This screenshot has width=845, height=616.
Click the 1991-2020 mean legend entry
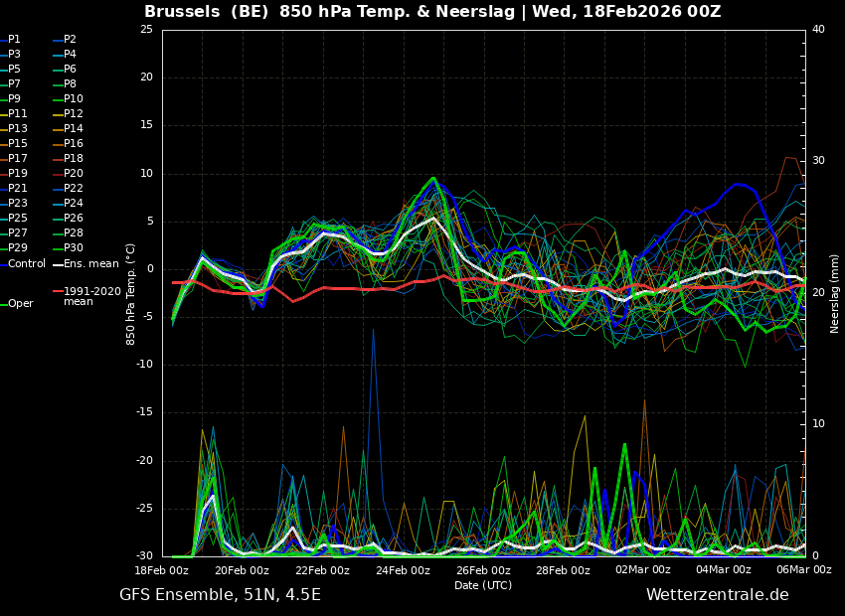pos(85,297)
